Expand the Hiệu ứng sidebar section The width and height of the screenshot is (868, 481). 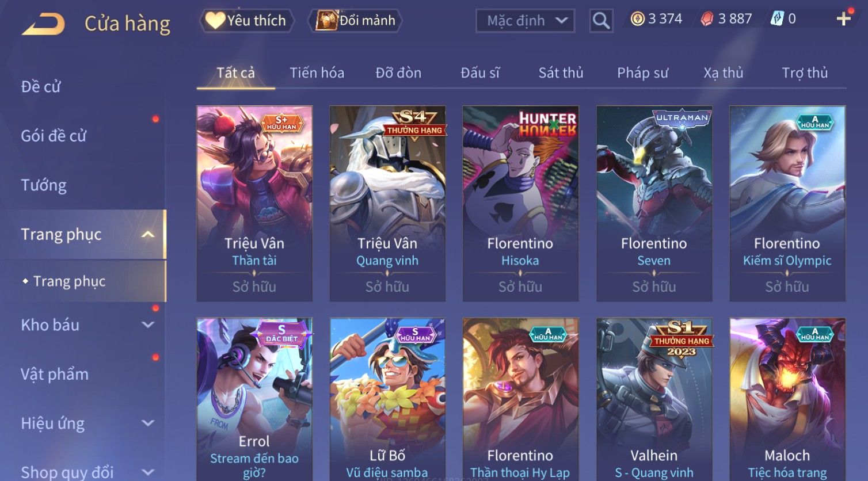click(x=148, y=423)
